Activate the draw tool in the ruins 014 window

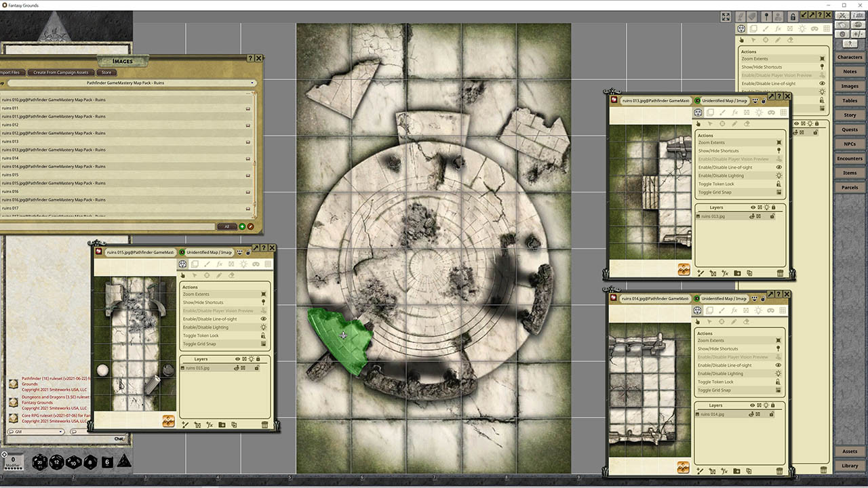coord(722,311)
